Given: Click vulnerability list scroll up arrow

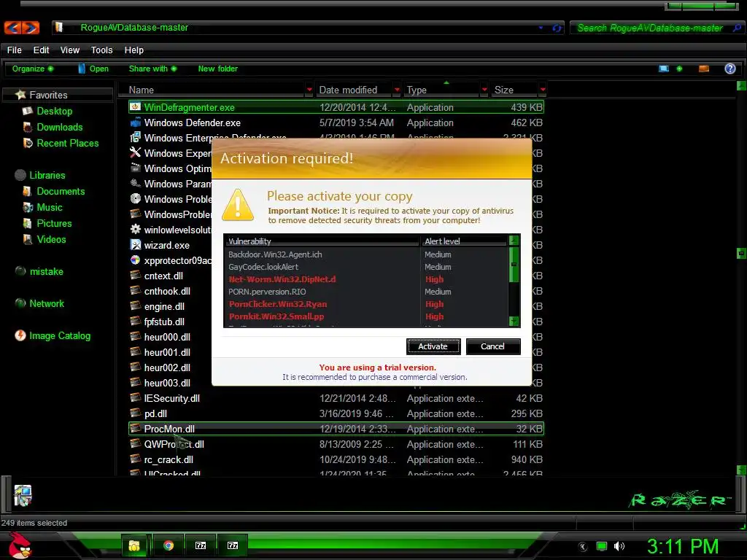Looking at the screenshot, I should pyautogui.click(x=514, y=241).
